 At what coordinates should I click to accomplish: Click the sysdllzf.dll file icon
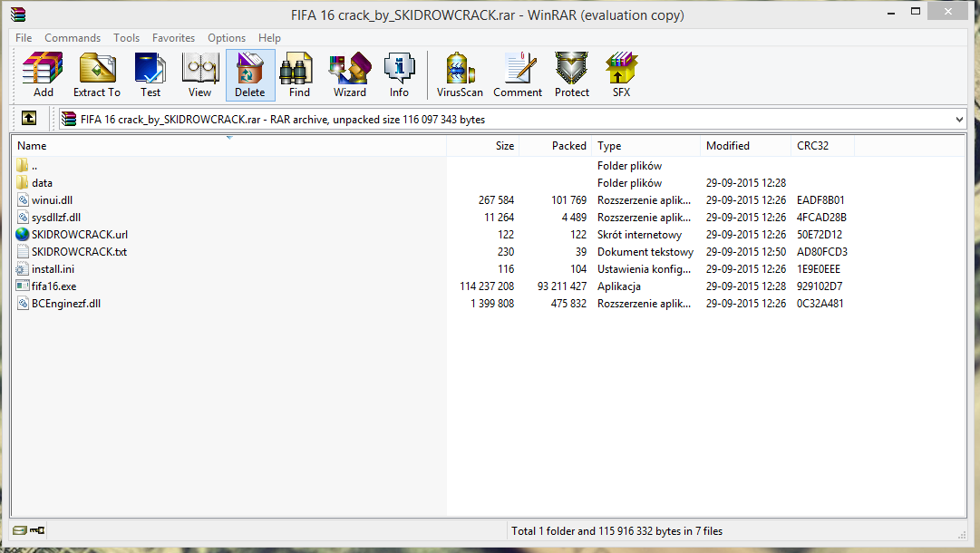point(23,217)
